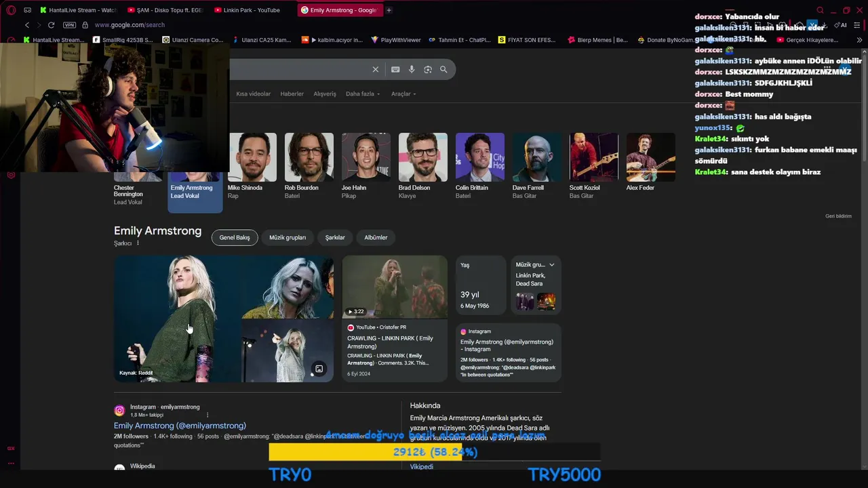
Task: Submit search with magnifier icon
Action: (x=443, y=69)
